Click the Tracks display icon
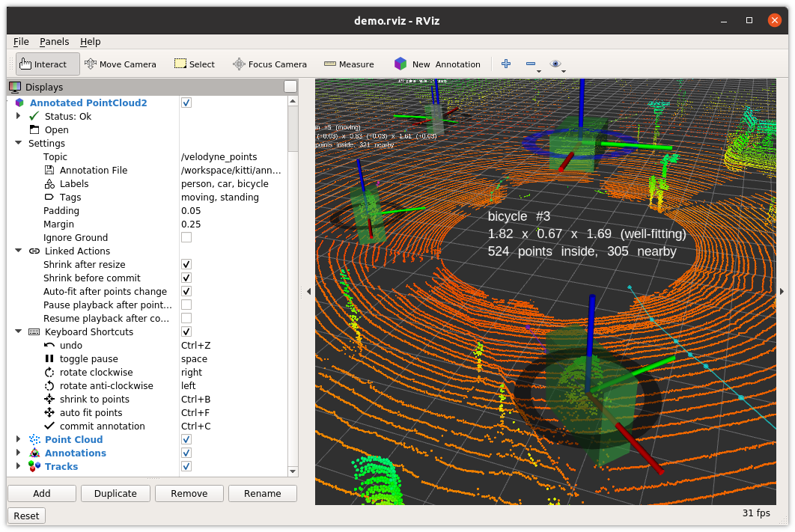Screen dimensions: 795x532 [x=34, y=467]
